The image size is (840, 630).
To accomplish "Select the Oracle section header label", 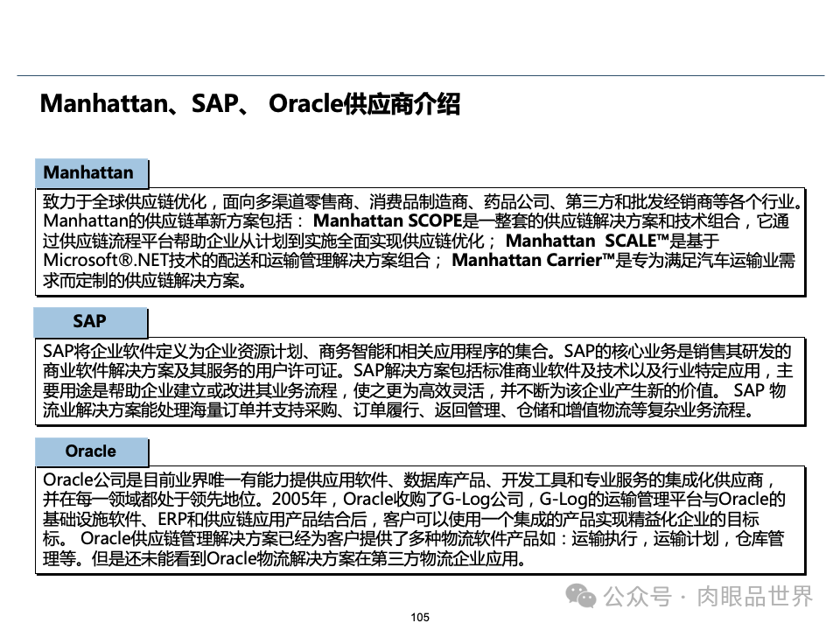I will coord(92,451).
